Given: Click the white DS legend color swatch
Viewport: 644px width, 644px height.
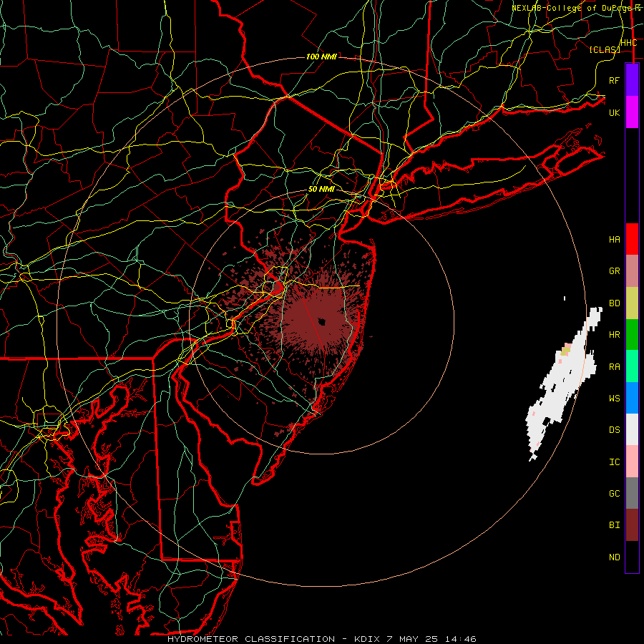Looking at the screenshot, I should [x=632, y=429].
